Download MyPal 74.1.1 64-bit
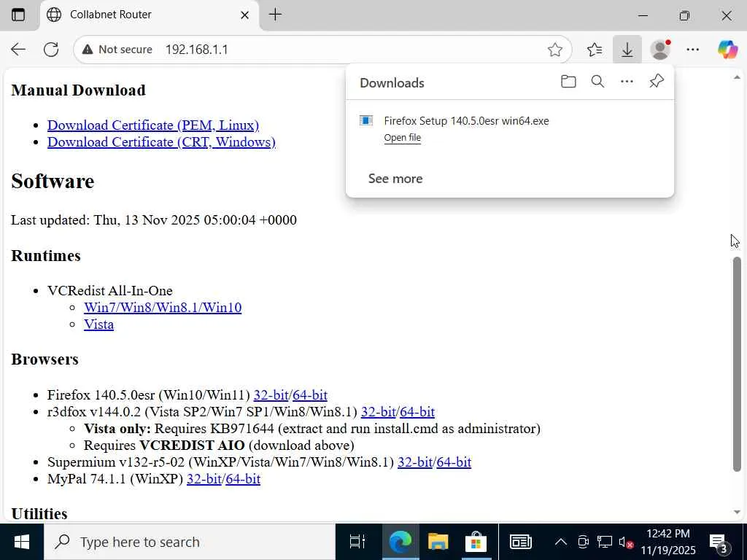This screenshot has width=747, height=560. (243, 478)
